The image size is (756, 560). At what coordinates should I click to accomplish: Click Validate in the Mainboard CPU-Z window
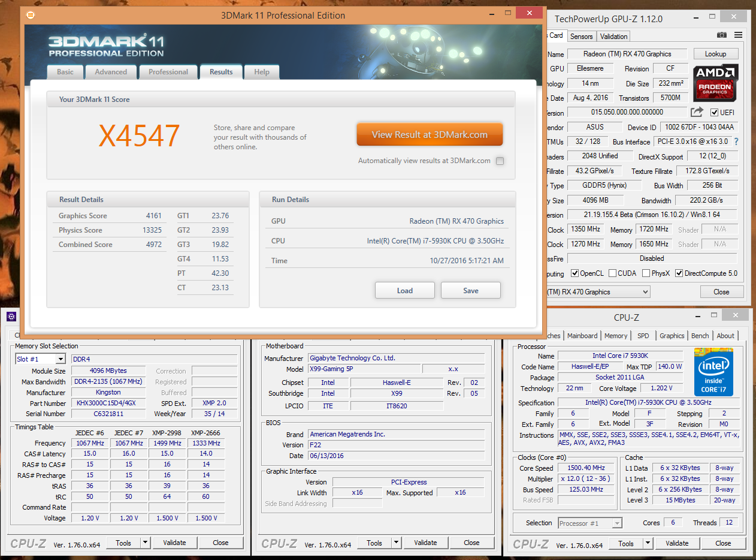[425, 543]
